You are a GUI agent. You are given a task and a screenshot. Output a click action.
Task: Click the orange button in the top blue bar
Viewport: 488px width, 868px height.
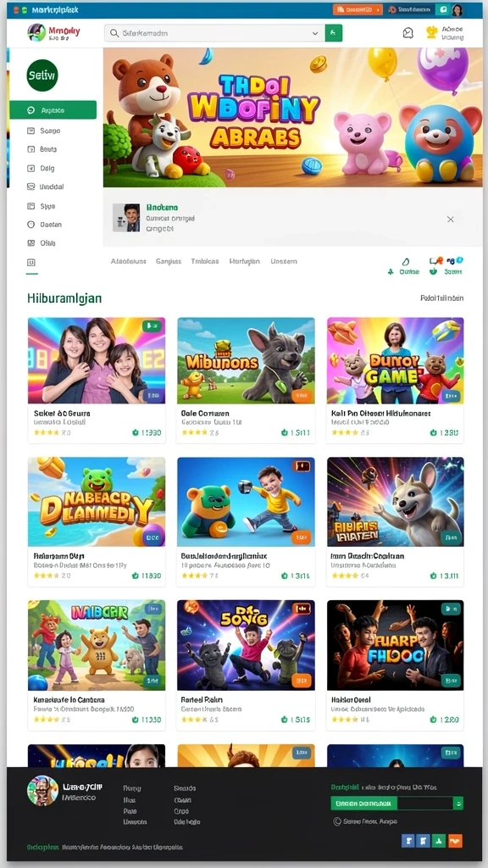click(358, 9)
